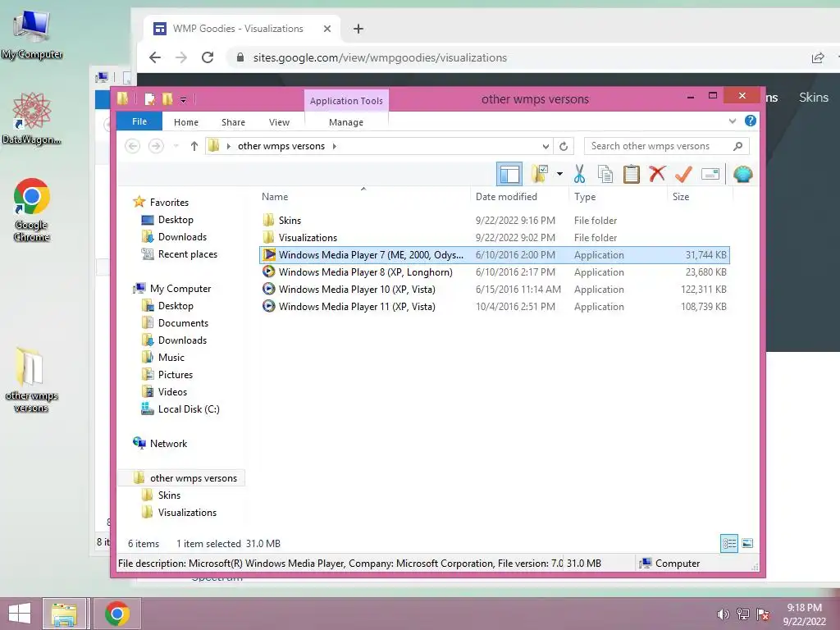Screen dimensions: 840x630
Task: Open Recent places in navigation pane
Action: point(188,254)
